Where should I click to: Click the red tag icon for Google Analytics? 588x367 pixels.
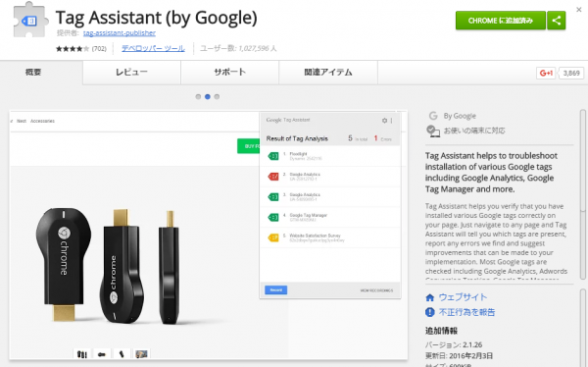[273, 177]
